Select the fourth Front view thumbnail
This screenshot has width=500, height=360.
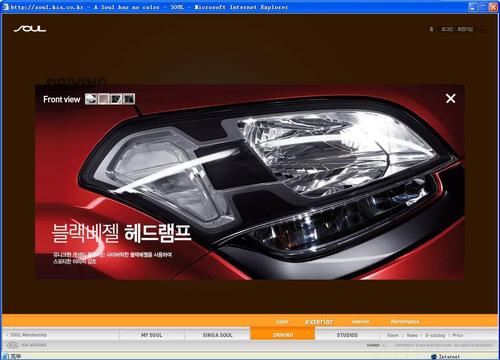pyautogui.click(x=129, y=99)
